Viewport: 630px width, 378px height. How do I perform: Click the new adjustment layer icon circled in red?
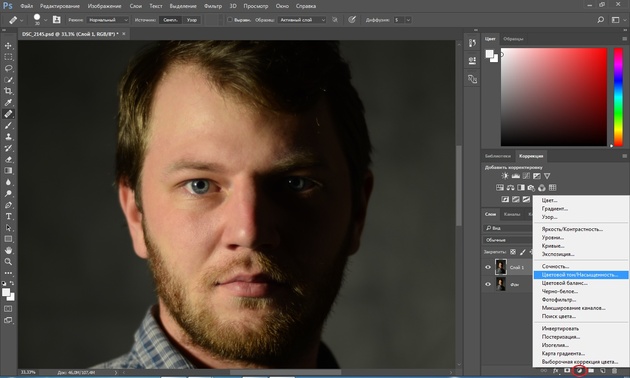pyautogui.click(x=579, y=370)
